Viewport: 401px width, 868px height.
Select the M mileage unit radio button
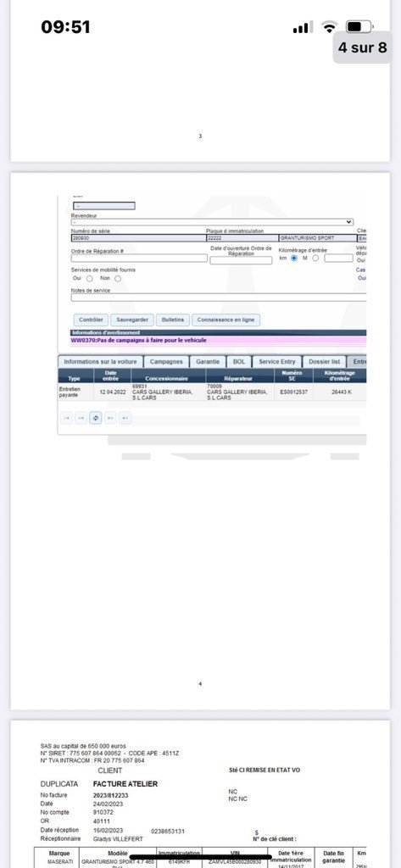coord(315,258)
